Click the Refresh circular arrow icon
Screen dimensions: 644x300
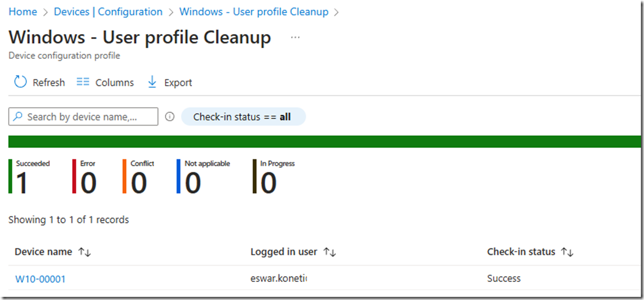(x=20, y=82)
